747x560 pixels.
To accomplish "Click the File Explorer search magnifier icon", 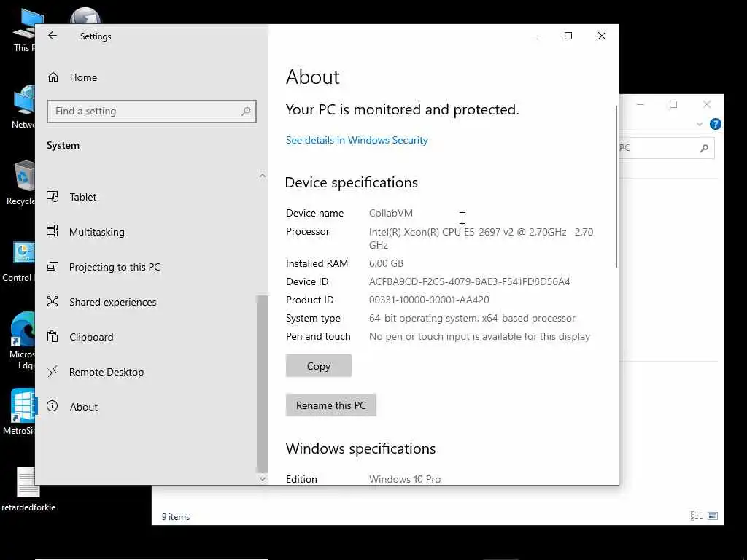I will (x=704, y=148).
